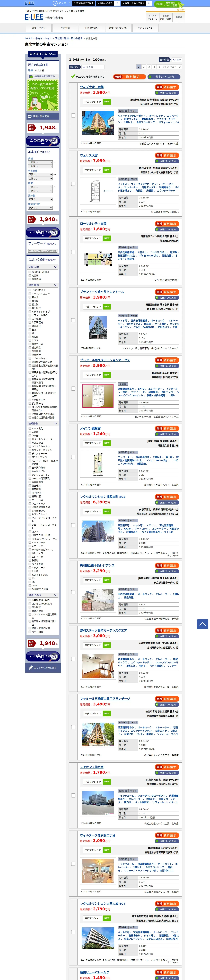Viewport: 210px width, 980px height.
Task: Open the 間取 上限なし dropdown
Action: pyautogui.click(x=40, y=191)
